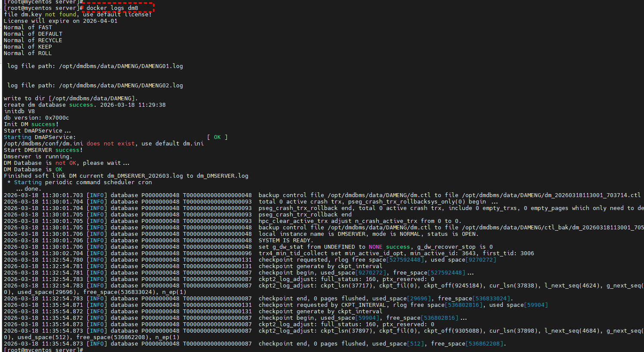Viewport: 644px width, 352px height.
Task: Click the "Normal of RECYCLE" line
Action: (x=33, y=40)
